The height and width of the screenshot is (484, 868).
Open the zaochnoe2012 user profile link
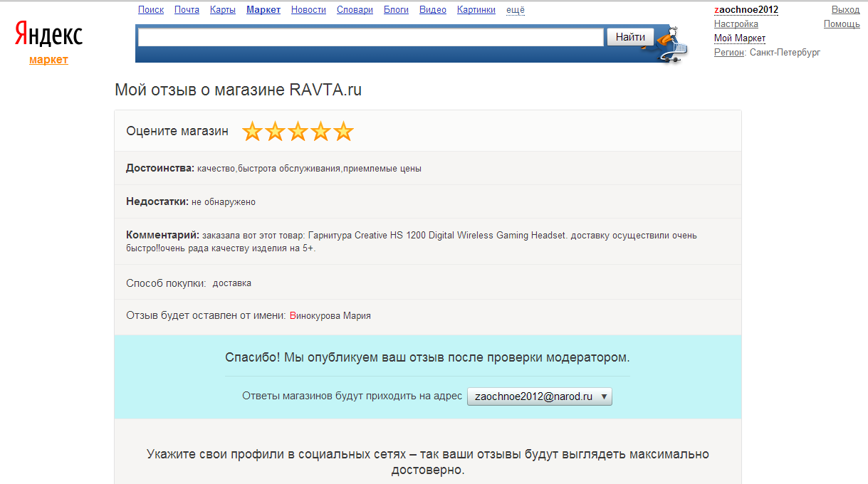(x=746, y=10)
